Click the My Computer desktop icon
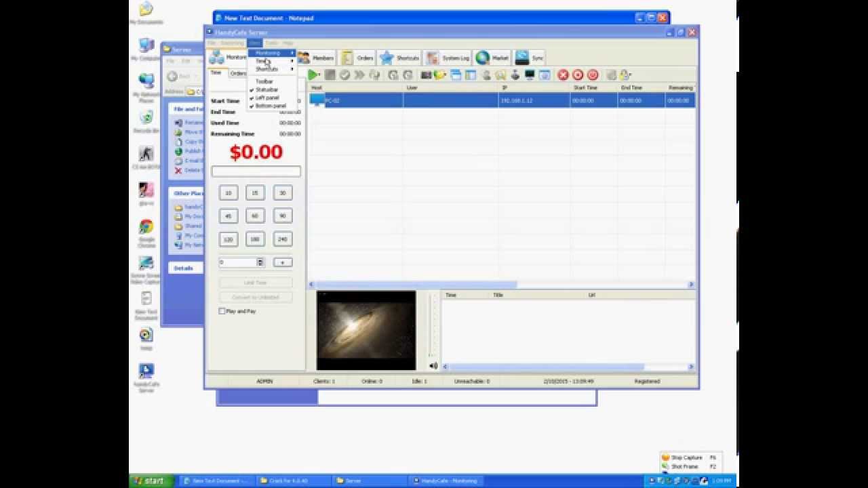Screen dimensions: 868x488 [146, 49]
